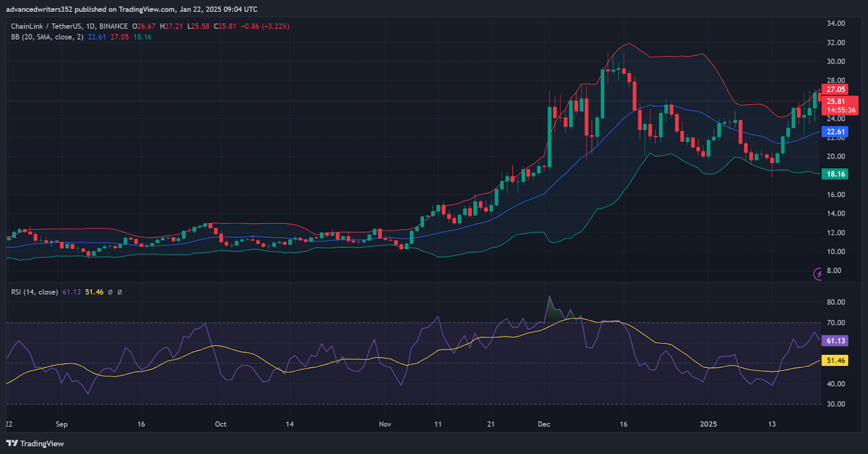Screen dimensions: 868x454
Task: Click the purple 61.13 RSI axis tag
Action: pyautogui.click(x=835, y=341)
